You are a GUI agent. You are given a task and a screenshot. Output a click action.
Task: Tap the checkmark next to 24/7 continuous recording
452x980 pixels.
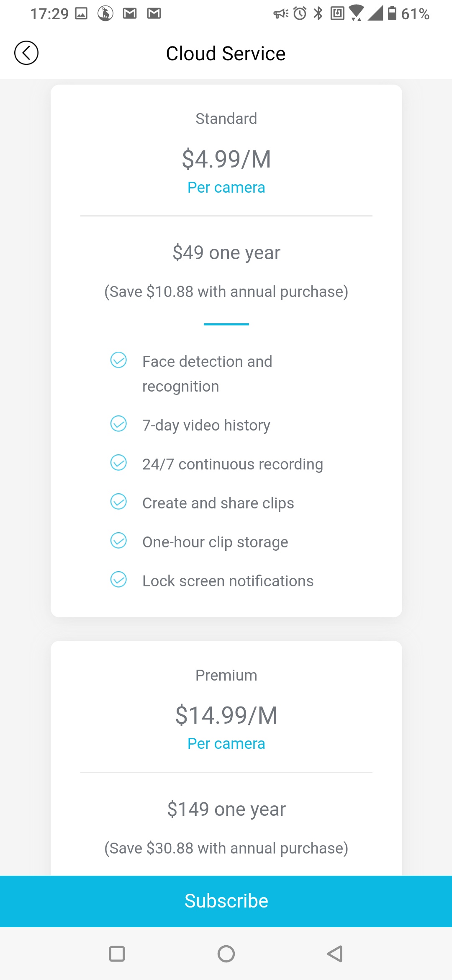click(118, 462)
